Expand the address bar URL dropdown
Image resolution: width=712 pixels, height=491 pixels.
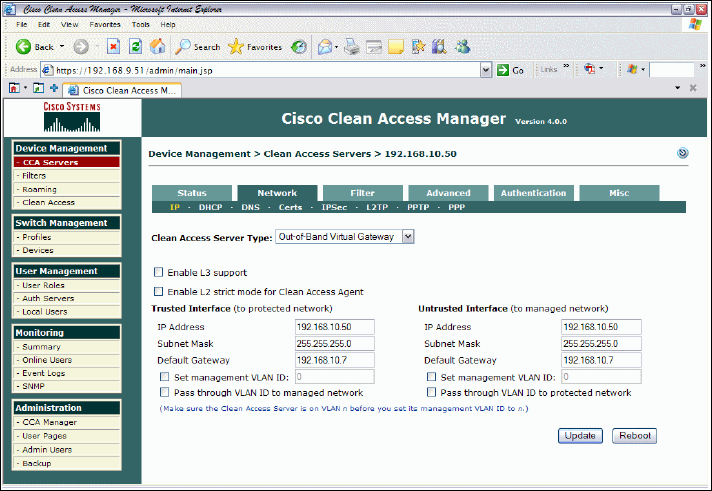[x=486, y=71]
